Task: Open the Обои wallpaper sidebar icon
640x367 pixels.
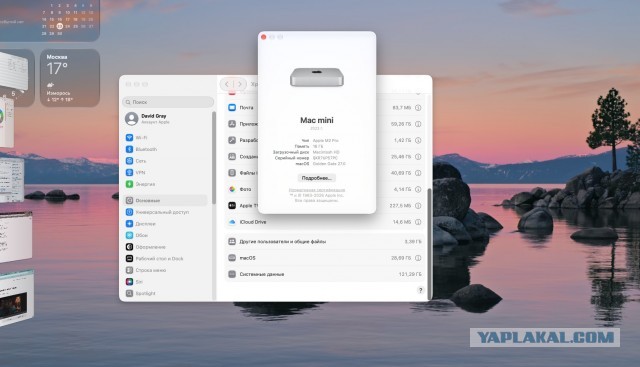Action: tap(129, 236)
